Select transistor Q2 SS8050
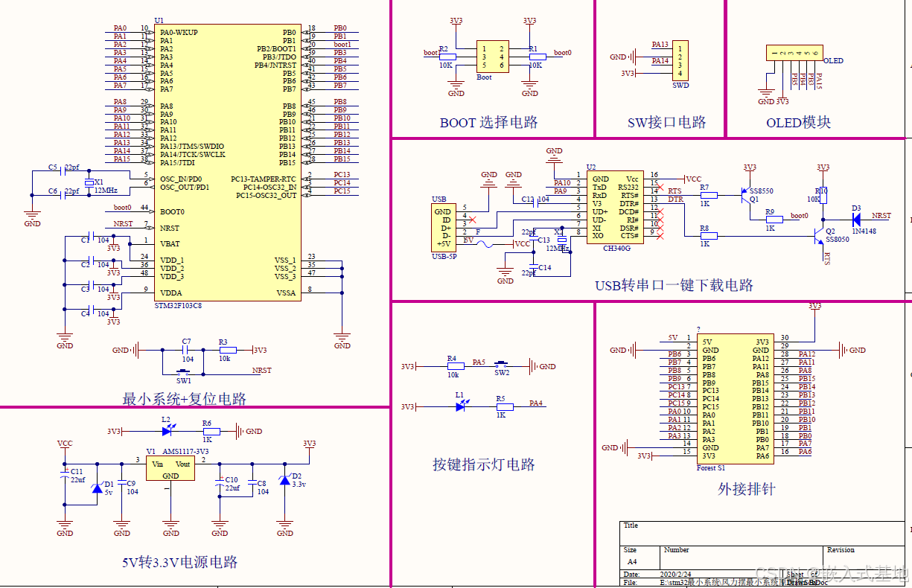Screen dimensions: 912x588 [x=817, y=237]
